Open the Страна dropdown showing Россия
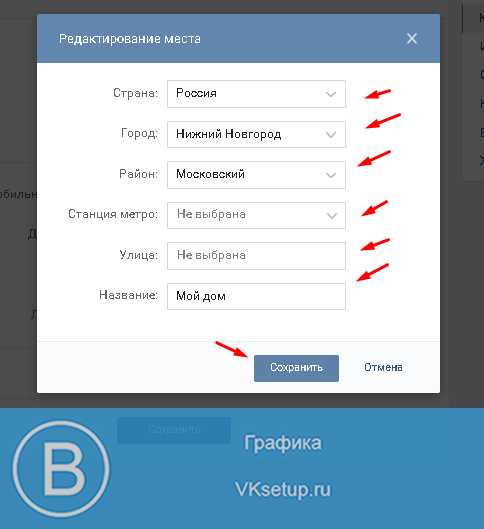Screen dimensions: 484x529 tap(256, 94)
